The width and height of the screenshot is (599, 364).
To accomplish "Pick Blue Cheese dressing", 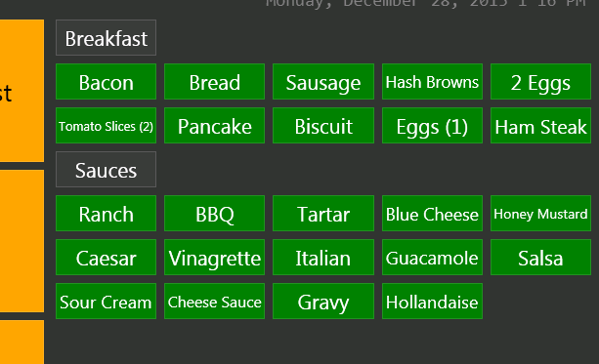I will [x=432, y=214].
